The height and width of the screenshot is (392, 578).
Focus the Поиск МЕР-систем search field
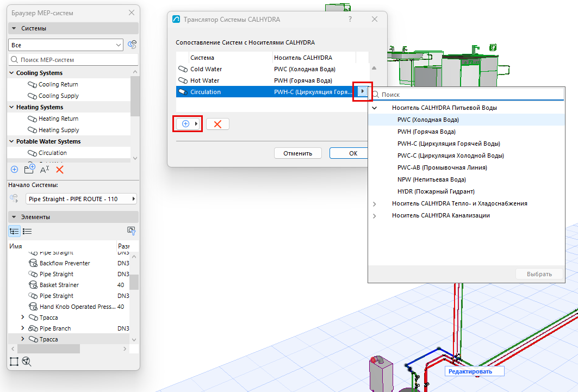pos(73,60)
